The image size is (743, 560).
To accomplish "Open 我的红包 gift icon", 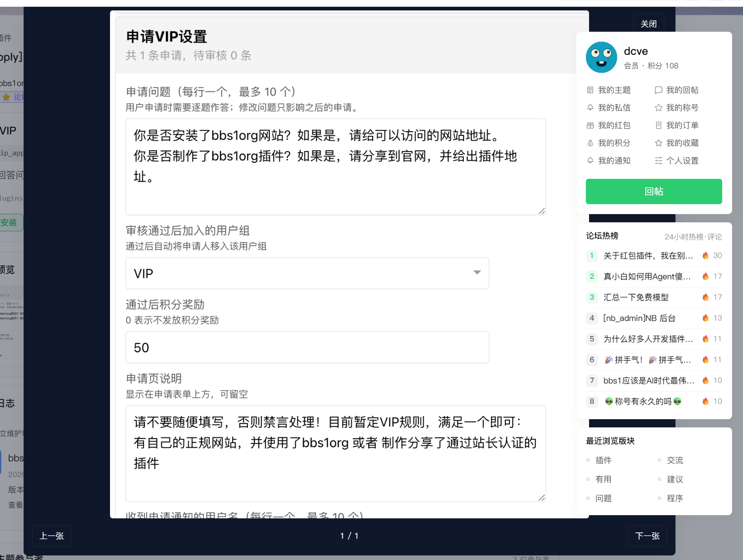I will tap(590, 125).
